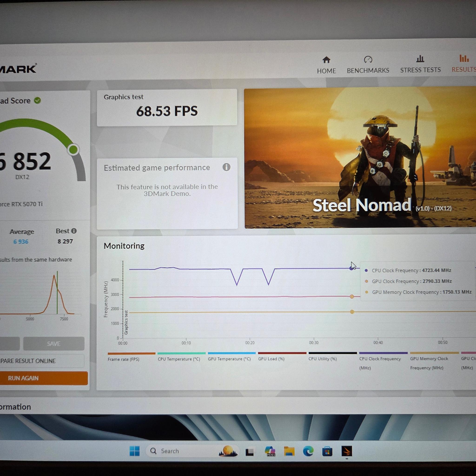476x476 pixels.
Task: Switch to STRESS TESTS tab
Action: click(420, 65)
